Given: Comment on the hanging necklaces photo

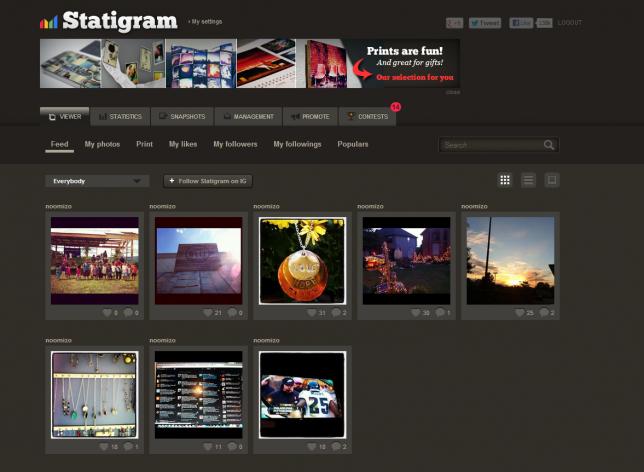Looking at the screenshot, I should (x=128, y=447).
